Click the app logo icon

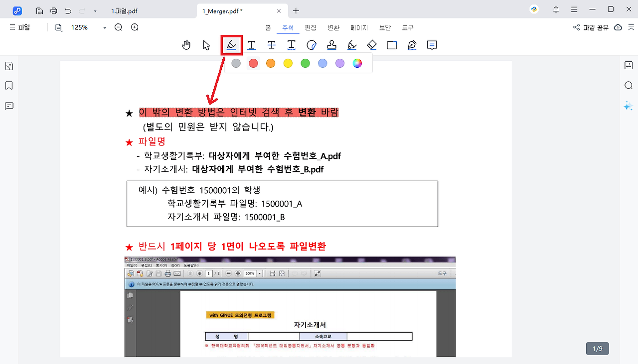[17, 10]
